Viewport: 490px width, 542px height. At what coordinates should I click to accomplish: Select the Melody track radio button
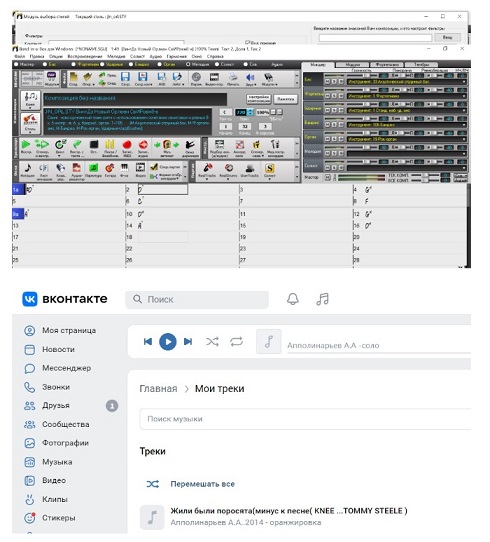188,64
